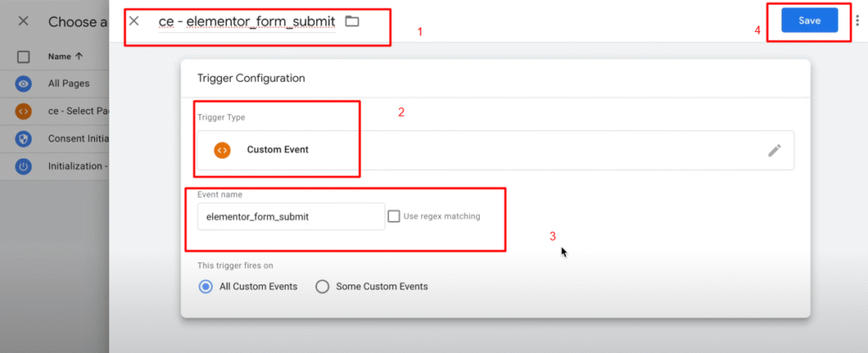Click the folder icon beside trigger name
868x353 pixels.
click(x=352, y=20)
